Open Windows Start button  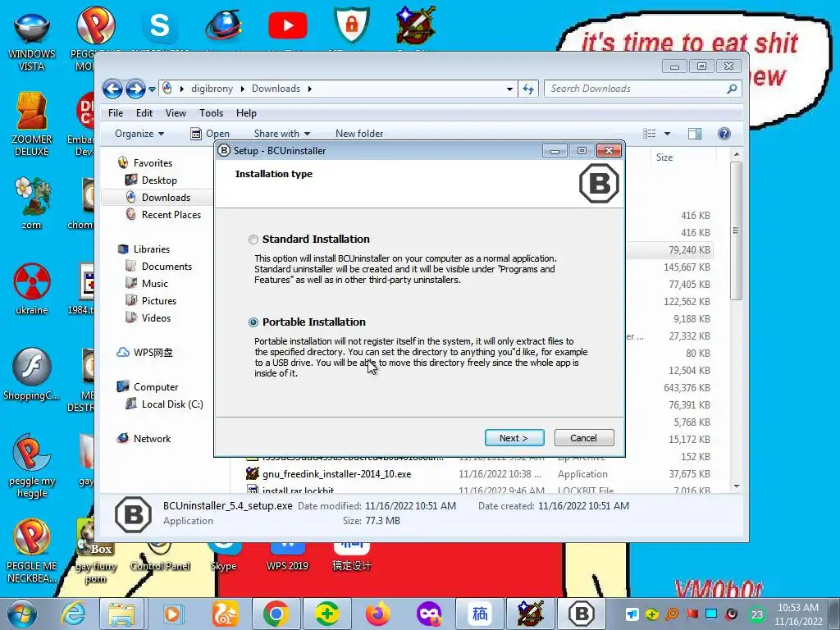point(21,614)
